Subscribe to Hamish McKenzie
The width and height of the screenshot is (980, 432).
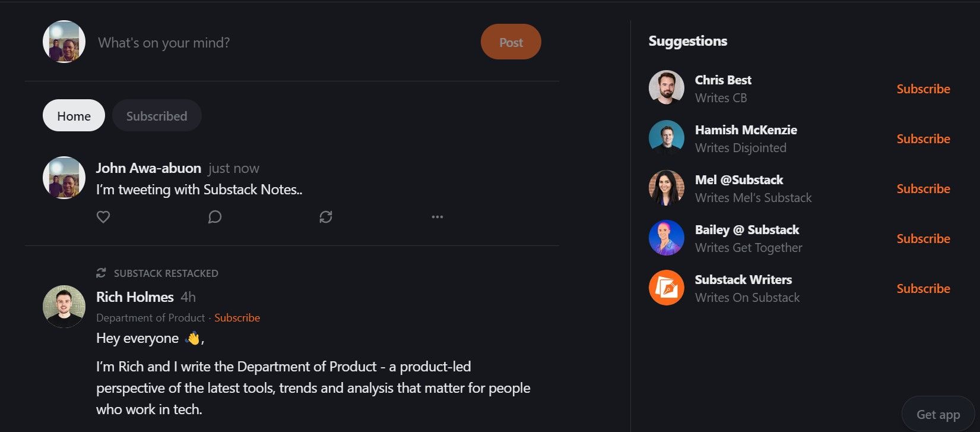tap(923, 139)
